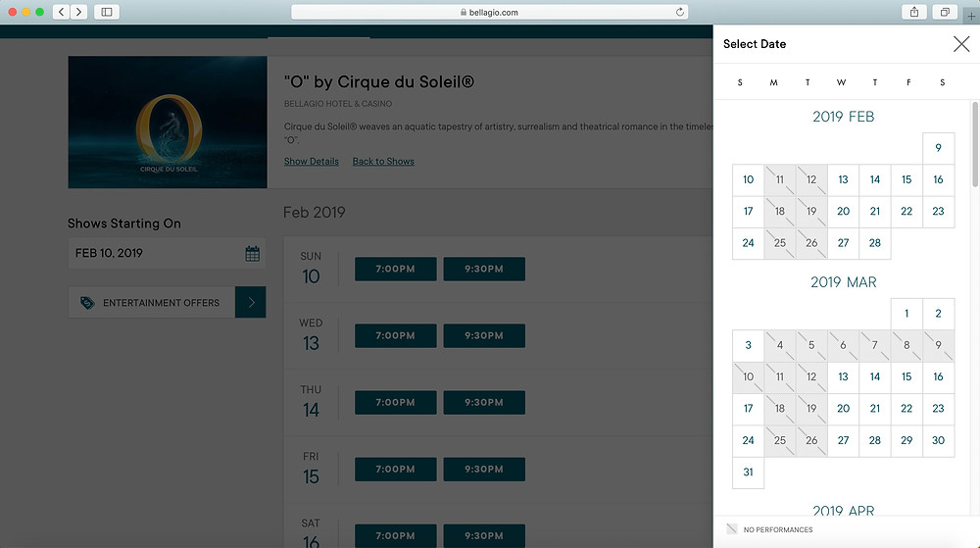Pick March 23 in calendar
This screenshot has height=548, width=980.
coord(938,409)
